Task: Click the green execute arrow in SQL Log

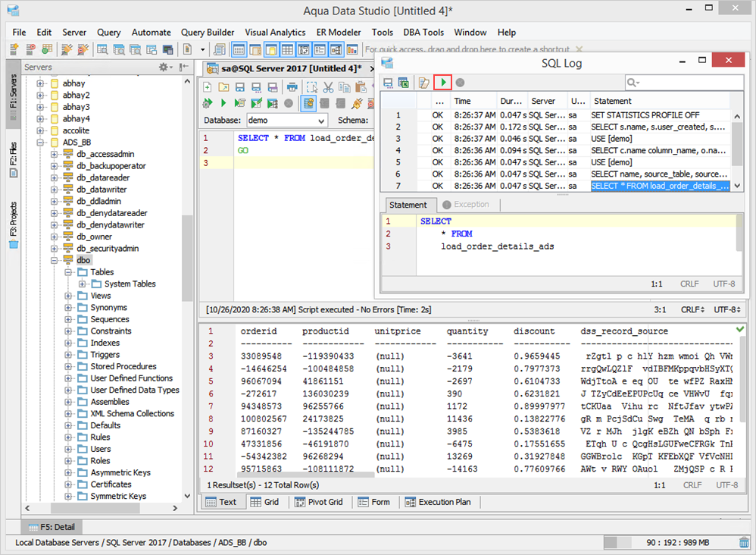Action: (444, 82)
